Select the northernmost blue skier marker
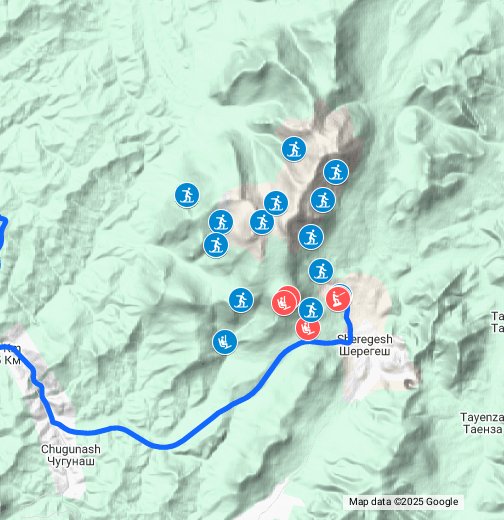The height and width of the screenshot is (520, 504). click(294, 149)
